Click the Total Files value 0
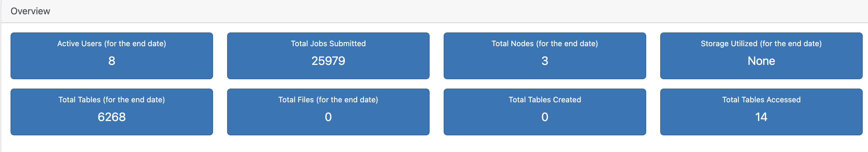Screen dimensions: 868x152 coord(328,117)
